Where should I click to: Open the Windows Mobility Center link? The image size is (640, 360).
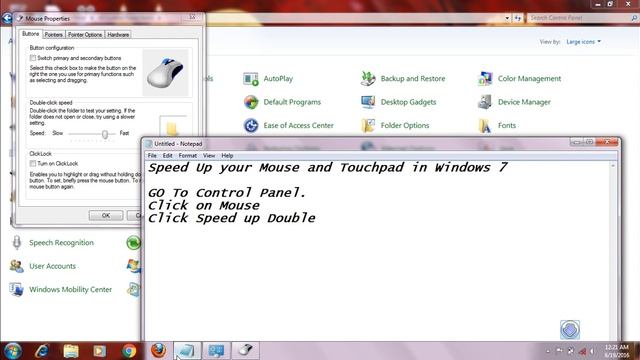point(70,289)
